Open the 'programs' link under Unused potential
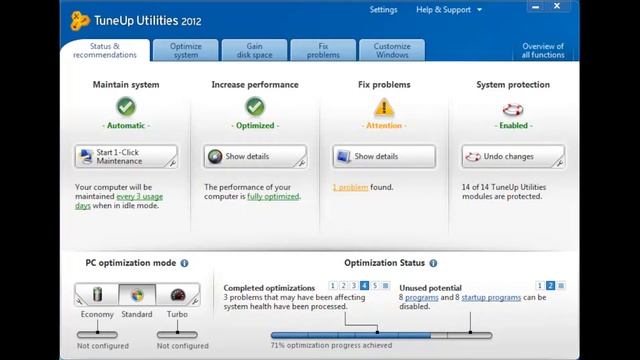640x360 pixels. point(422,298)
